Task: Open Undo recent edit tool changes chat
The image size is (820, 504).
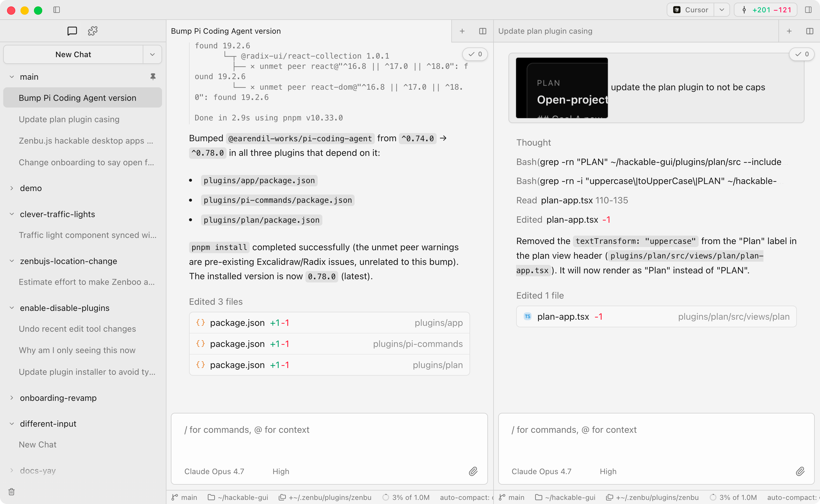Action: [83, 329]
